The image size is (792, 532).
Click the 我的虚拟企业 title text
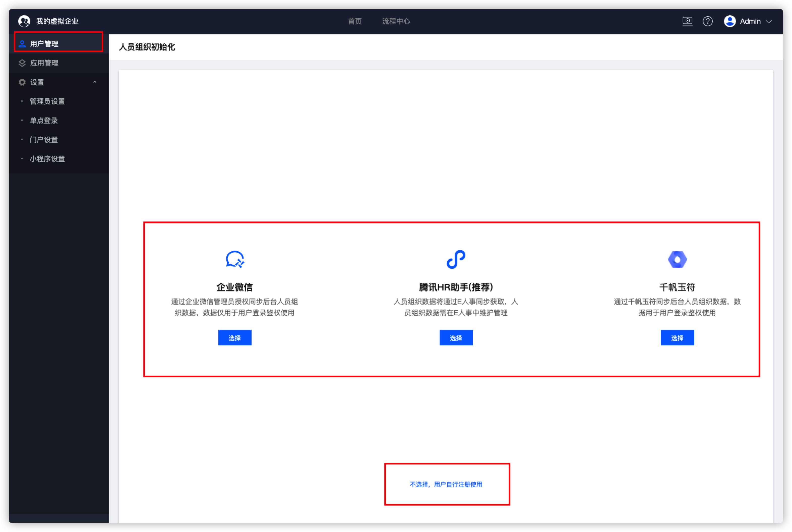point(57,21)
